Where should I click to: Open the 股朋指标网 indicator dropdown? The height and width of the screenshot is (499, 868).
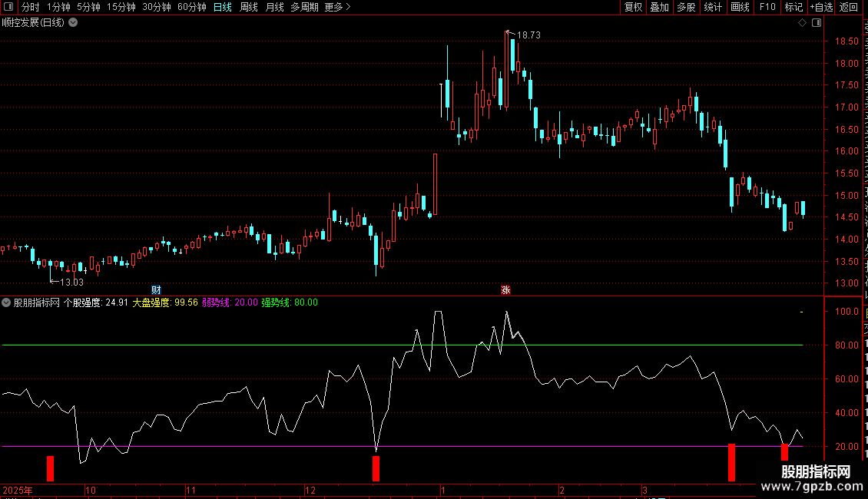6,302
